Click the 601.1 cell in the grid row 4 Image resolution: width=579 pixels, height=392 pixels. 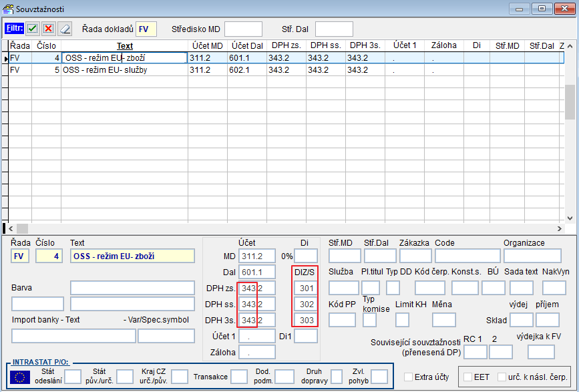point(246,58)
